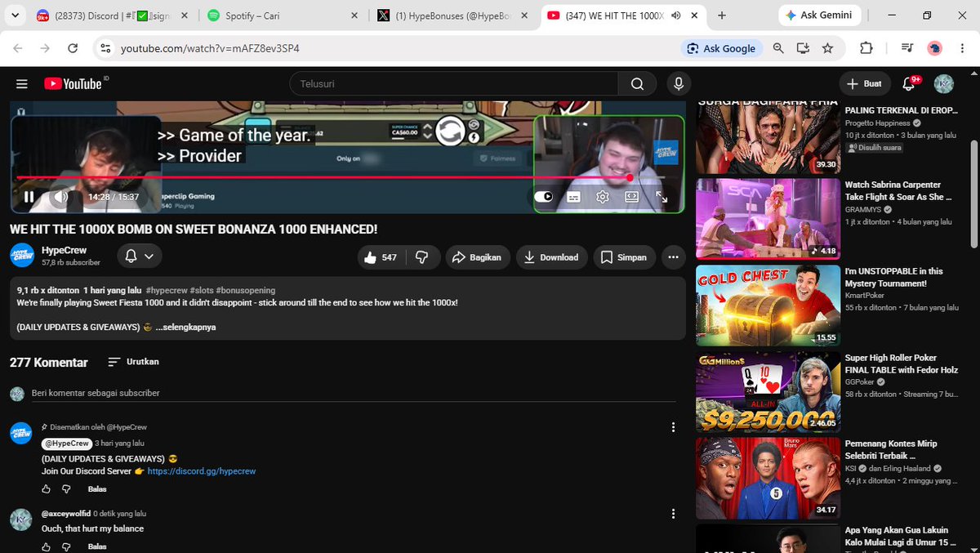The image size is (980, 553).
Task: Mute the video with the speaker icon
Action: tap(61, 197)
